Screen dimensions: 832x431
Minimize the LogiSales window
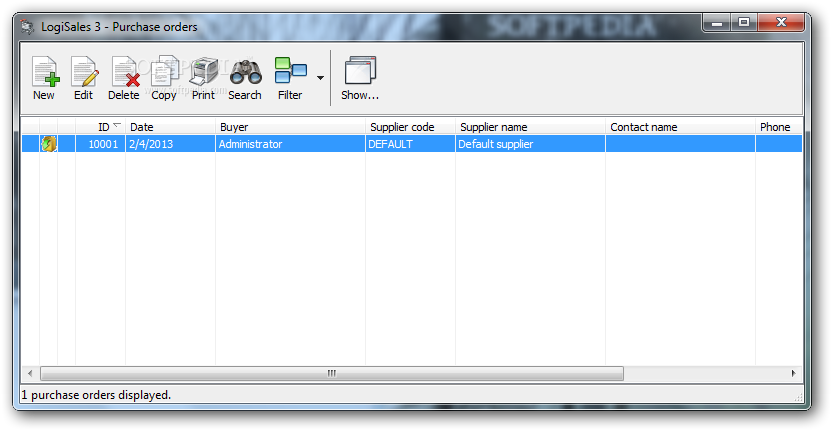click(717, 23)
